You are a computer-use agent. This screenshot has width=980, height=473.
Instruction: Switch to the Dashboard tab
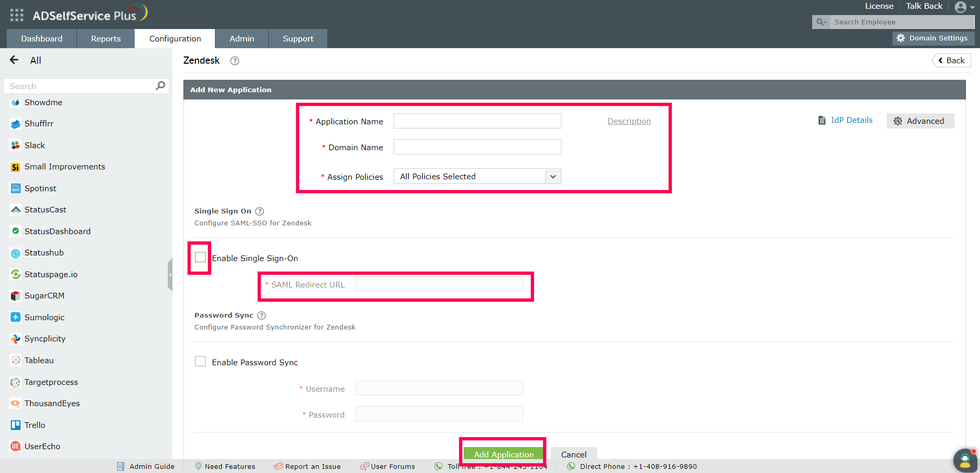[x=42, y=39]
